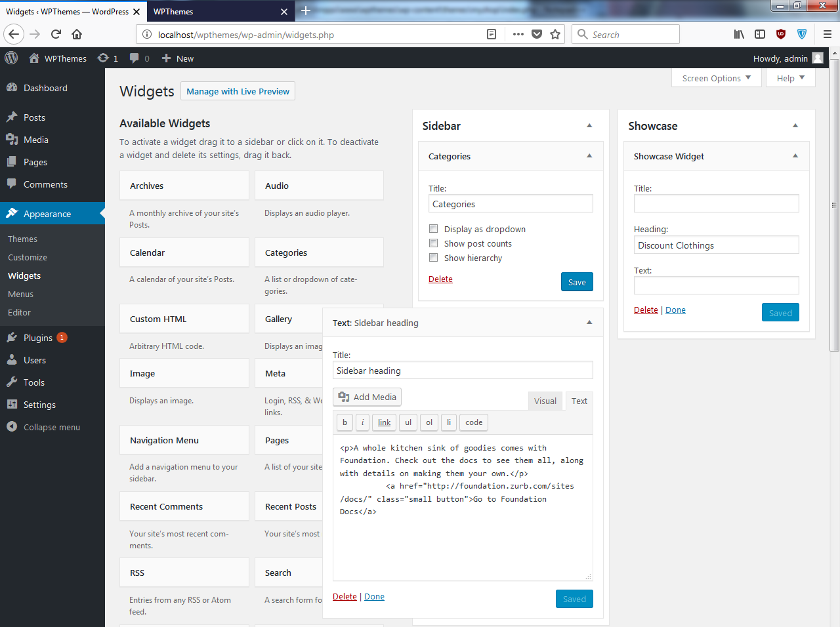
Task: Insert bold tag with b button
Action: tap(345, 422)
